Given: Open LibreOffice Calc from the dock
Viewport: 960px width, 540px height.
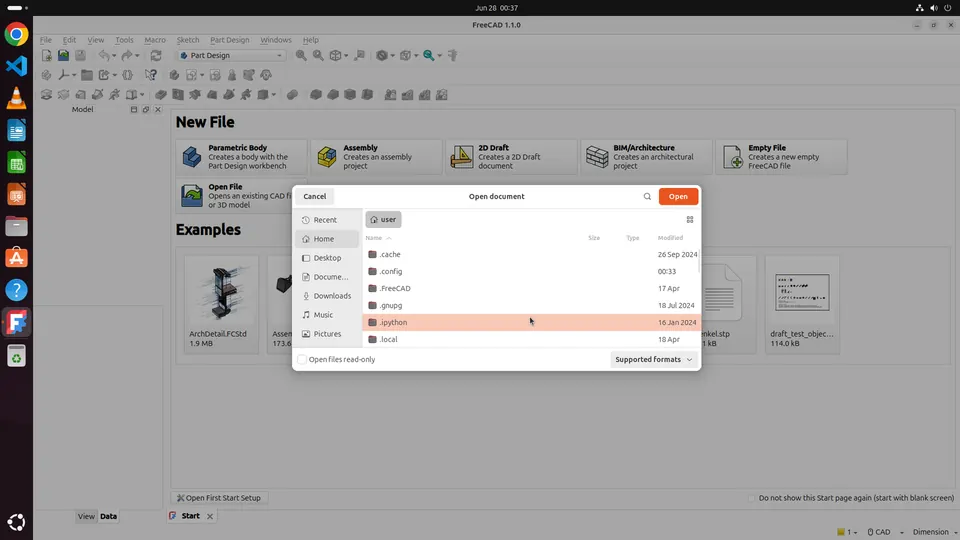Looking at the screenshot, I should [x=17, y=163].
